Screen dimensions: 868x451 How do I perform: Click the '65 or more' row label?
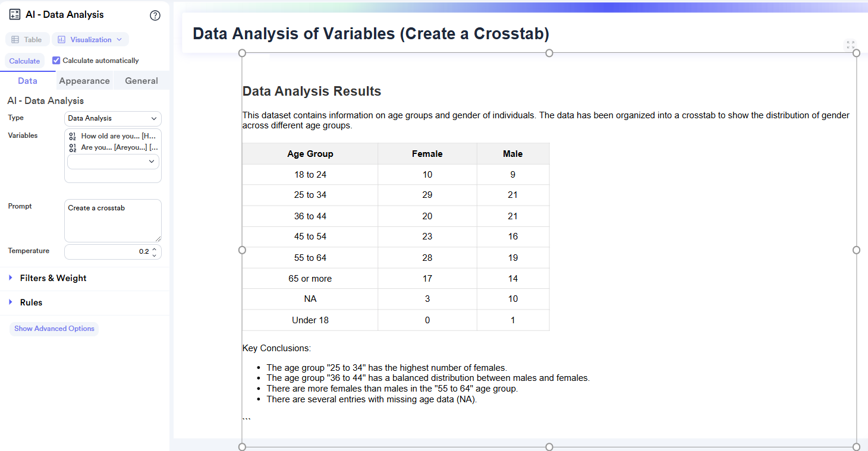coord(310,279)
